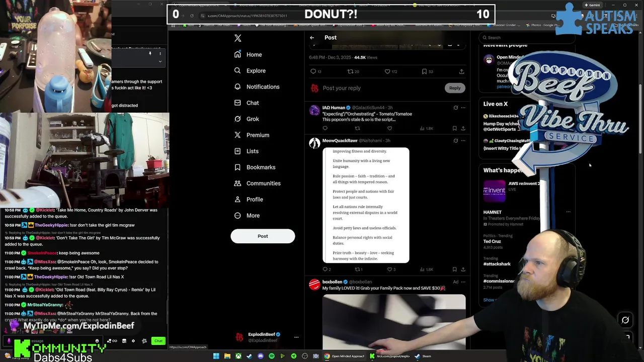
Task: Click the gray Reply button
Action: [x=455, y=88]
